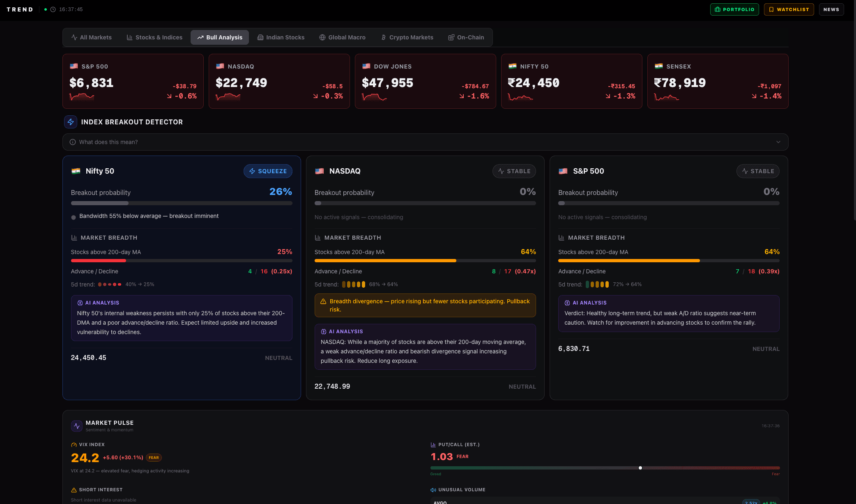Toggle the STABLE badge on the NASDAQ card
Viewport: 856px width, 504px height.
514,171
